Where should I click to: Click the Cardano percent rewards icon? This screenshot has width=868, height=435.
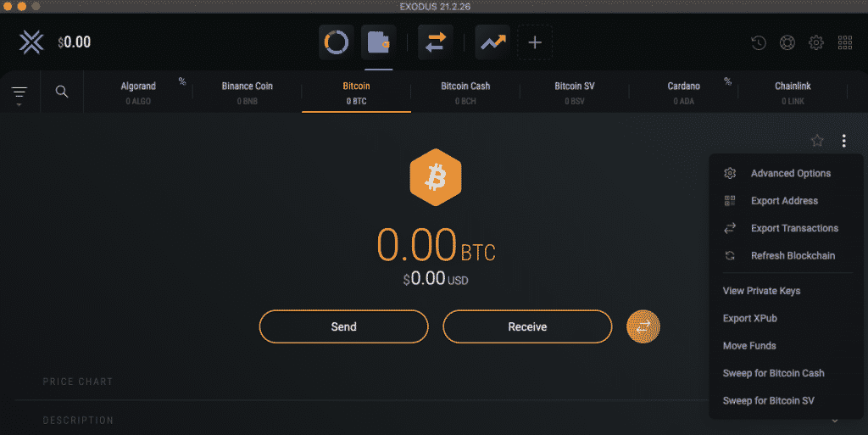pos(727,81)
